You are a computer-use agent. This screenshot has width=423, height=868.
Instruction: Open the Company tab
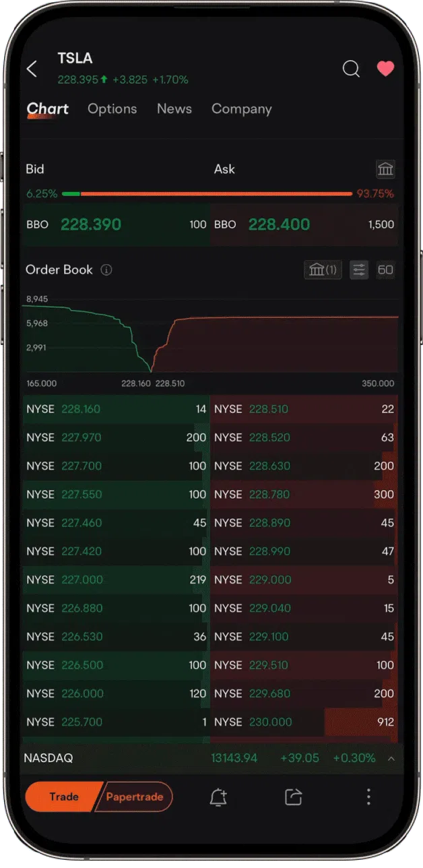241,109
